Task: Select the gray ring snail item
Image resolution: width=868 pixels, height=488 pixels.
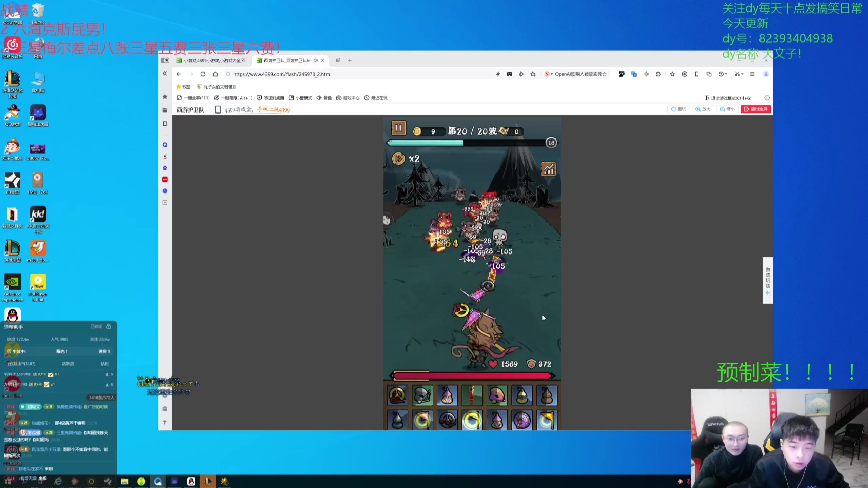Action: (447, 420)
